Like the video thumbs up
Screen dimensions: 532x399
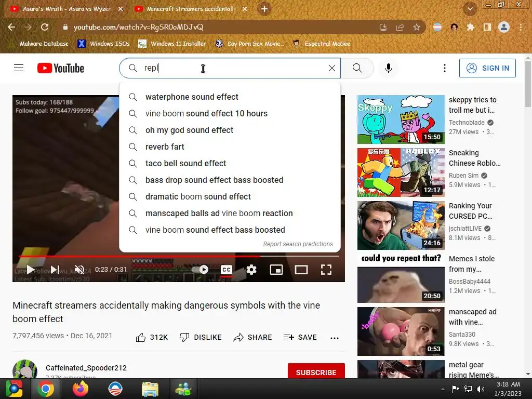[152, 337]
